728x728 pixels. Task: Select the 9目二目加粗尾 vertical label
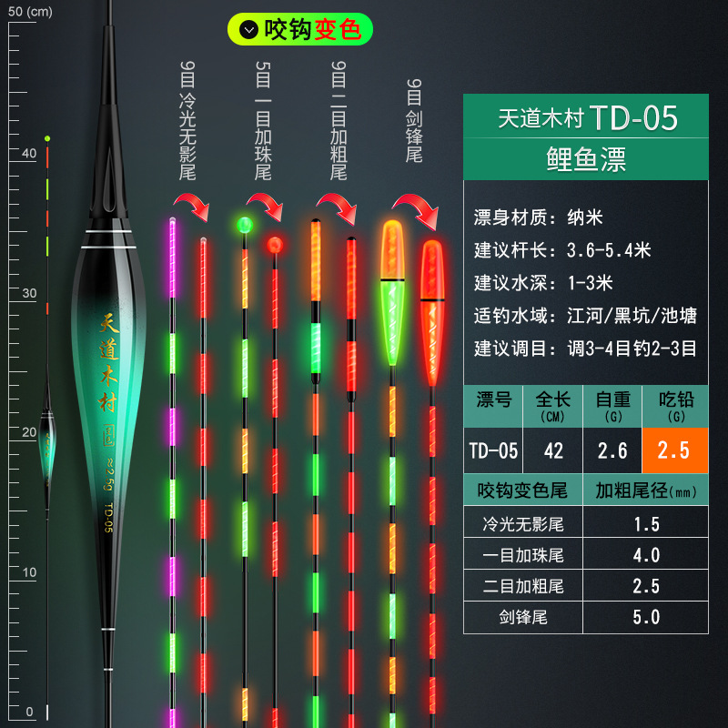(x=339, y=121)
